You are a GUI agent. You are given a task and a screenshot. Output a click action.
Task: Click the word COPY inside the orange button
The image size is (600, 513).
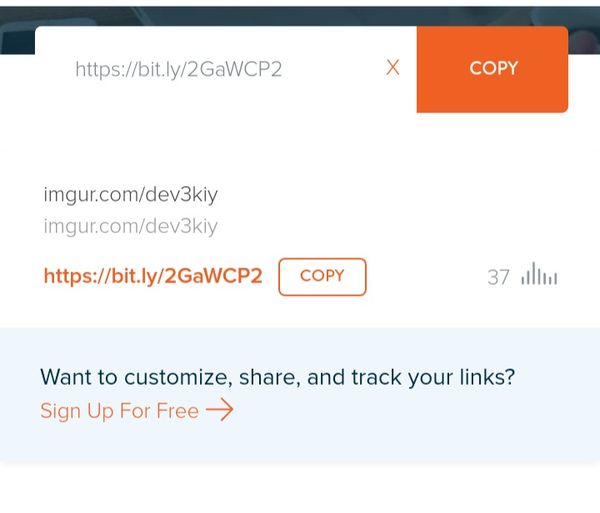tap(494, 68)
